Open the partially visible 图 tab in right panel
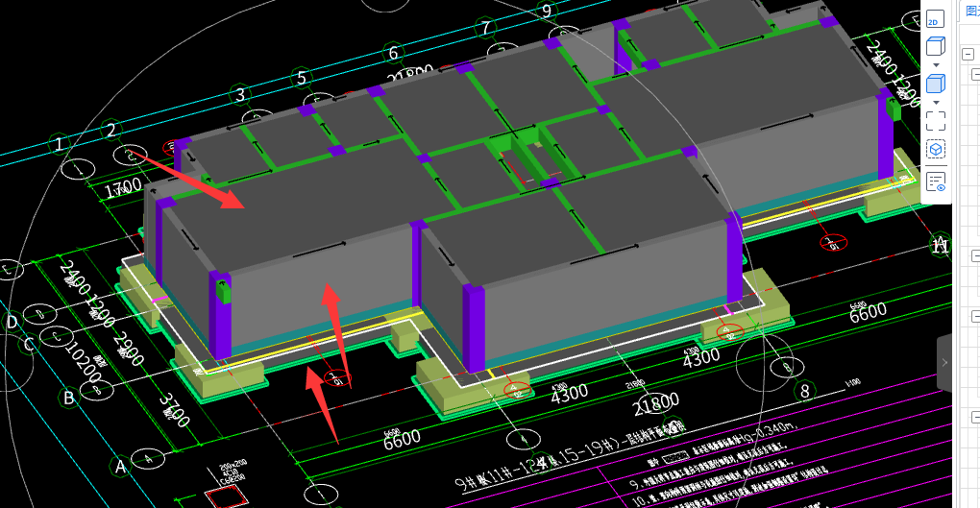980x508 pixels. (972, 11)
